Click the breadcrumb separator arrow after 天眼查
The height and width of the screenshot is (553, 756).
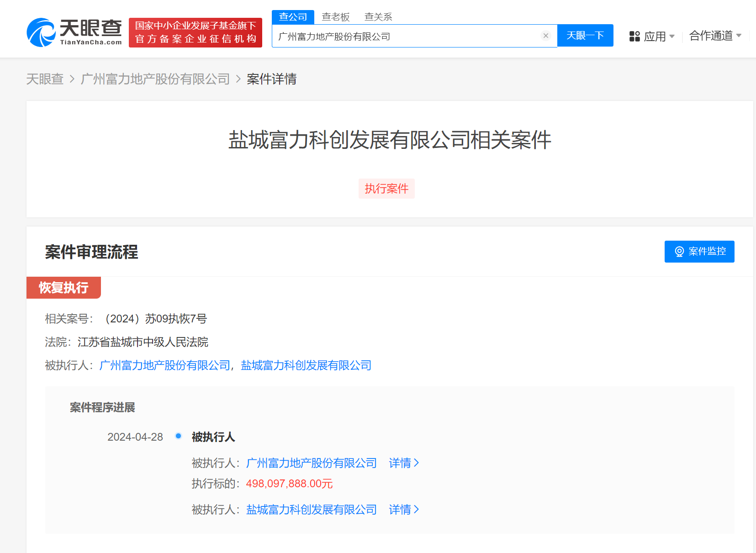pyautogui.click(x=72, y=79)
